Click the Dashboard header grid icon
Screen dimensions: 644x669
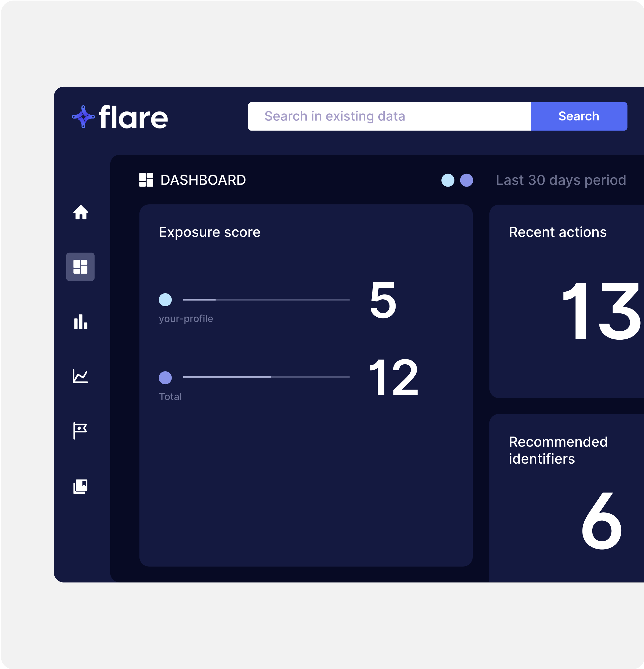pos(146,180)
